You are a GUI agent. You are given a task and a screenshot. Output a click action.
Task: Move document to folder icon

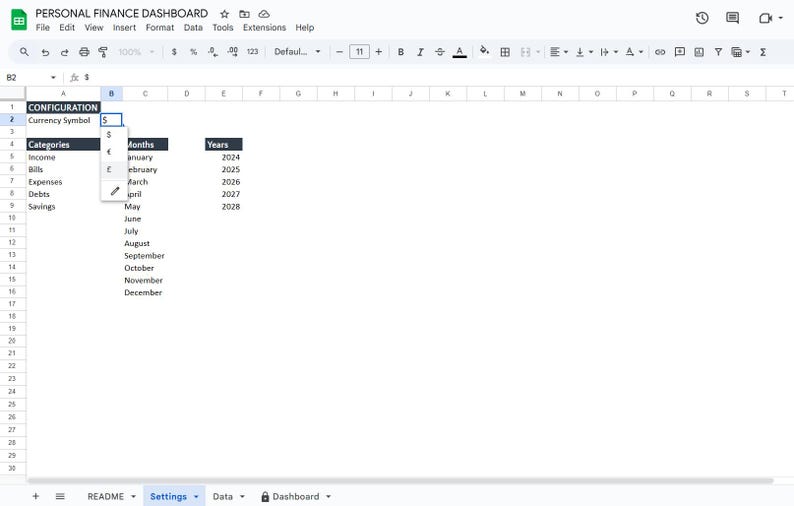[244, 14]
